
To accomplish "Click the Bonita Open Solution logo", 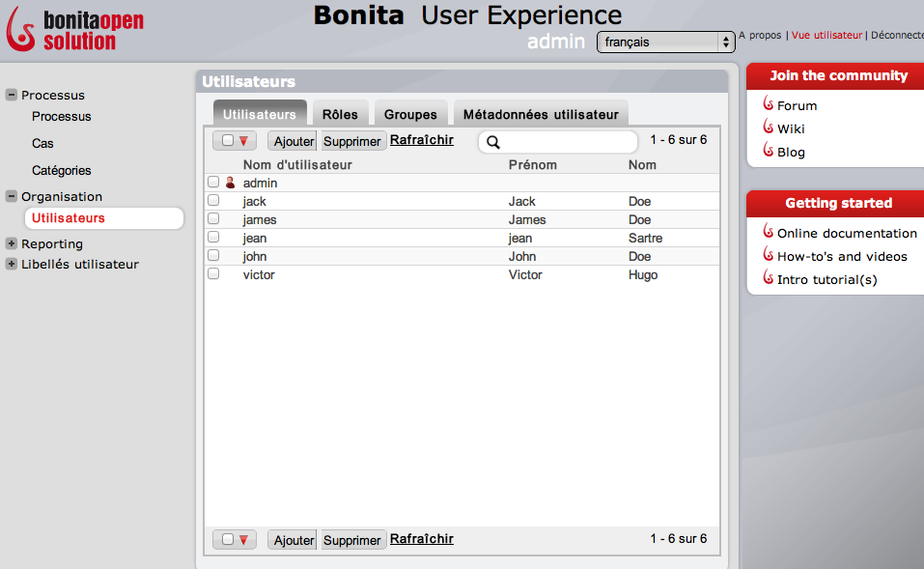I will tap(74, 29).
